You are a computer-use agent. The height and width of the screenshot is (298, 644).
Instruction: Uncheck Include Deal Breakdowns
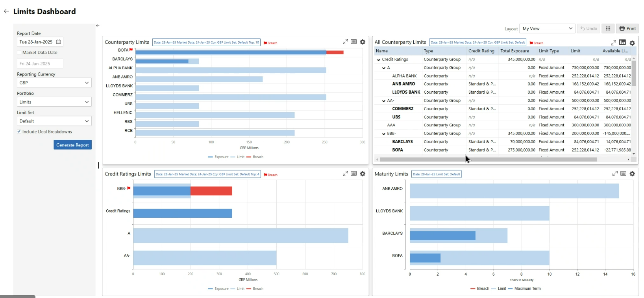tap(19, 131)
